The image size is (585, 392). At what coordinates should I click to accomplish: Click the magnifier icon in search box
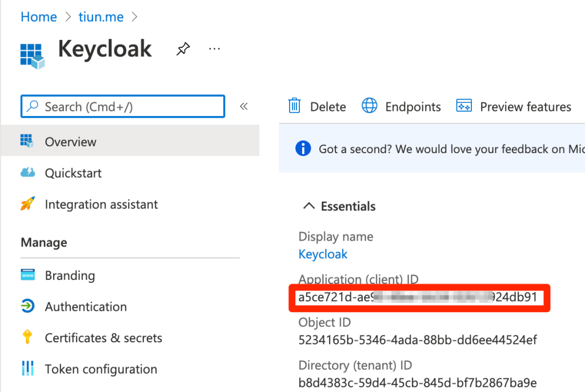click(33, 106)
